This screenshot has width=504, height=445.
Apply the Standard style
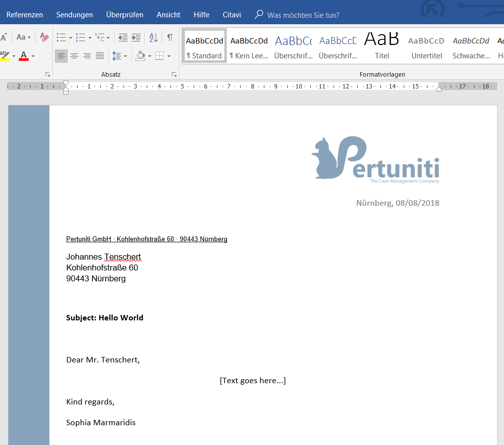205,45
